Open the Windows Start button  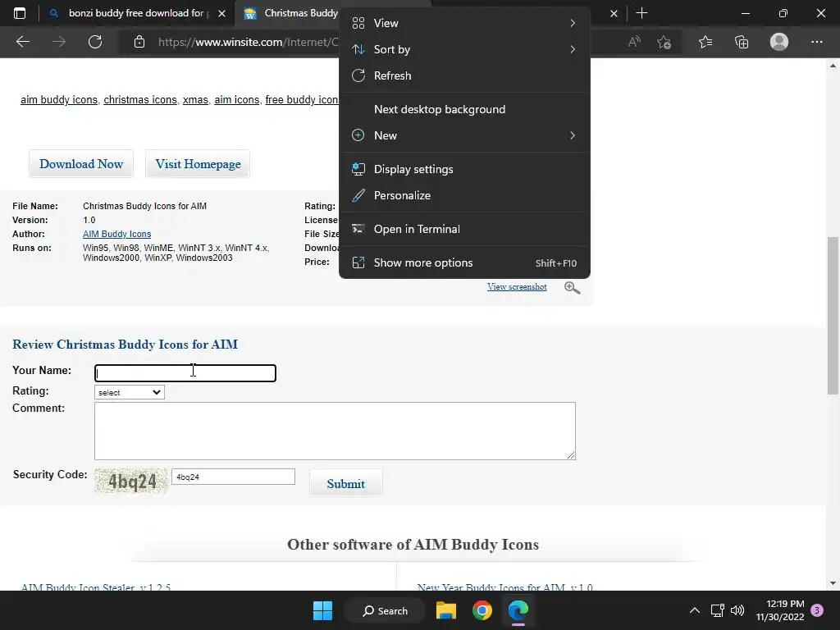pyautogui.click(x=322, y=610)
